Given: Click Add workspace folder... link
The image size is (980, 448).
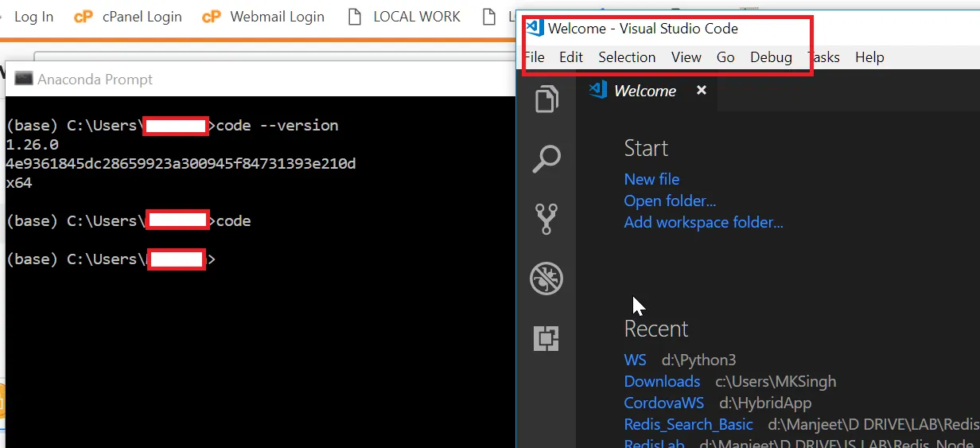Looking at the screenshot, I should click(703, 222).
